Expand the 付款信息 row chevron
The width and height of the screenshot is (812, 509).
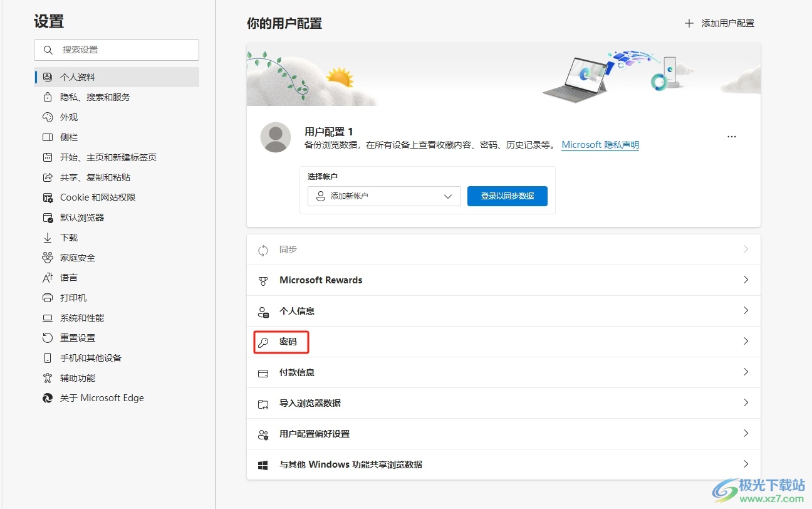tap(746, 372)
